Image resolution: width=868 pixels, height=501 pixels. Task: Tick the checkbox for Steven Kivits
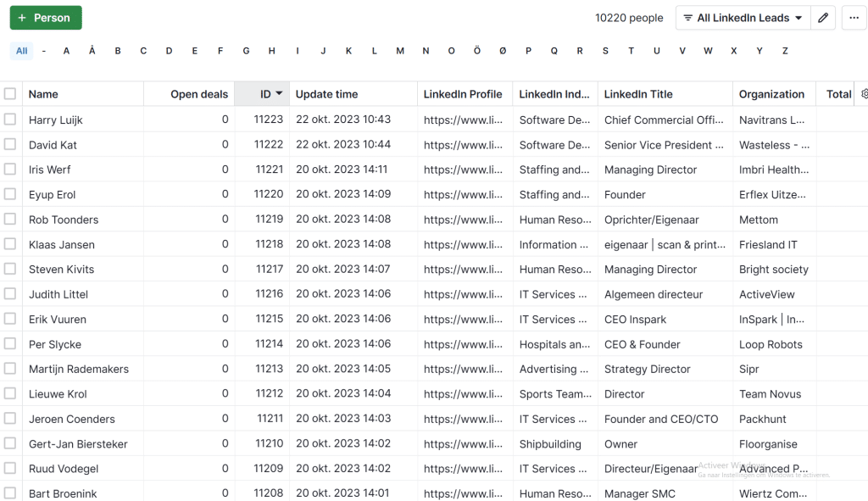(10, 269)
